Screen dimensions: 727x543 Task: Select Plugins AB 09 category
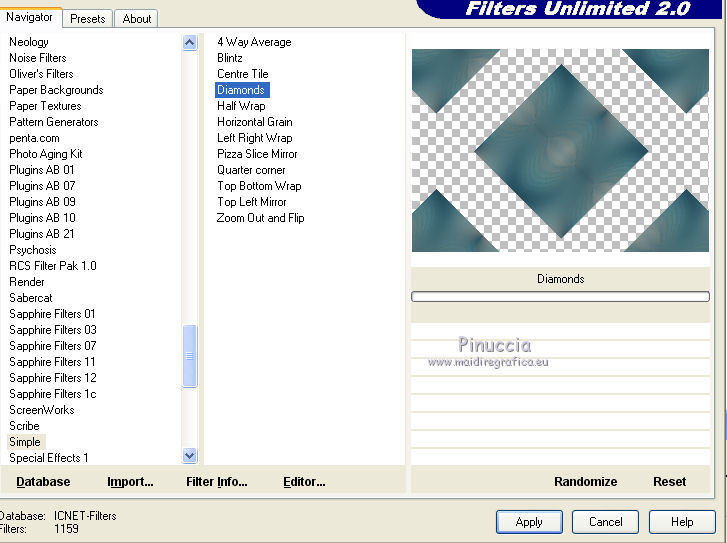click(42, 202)
